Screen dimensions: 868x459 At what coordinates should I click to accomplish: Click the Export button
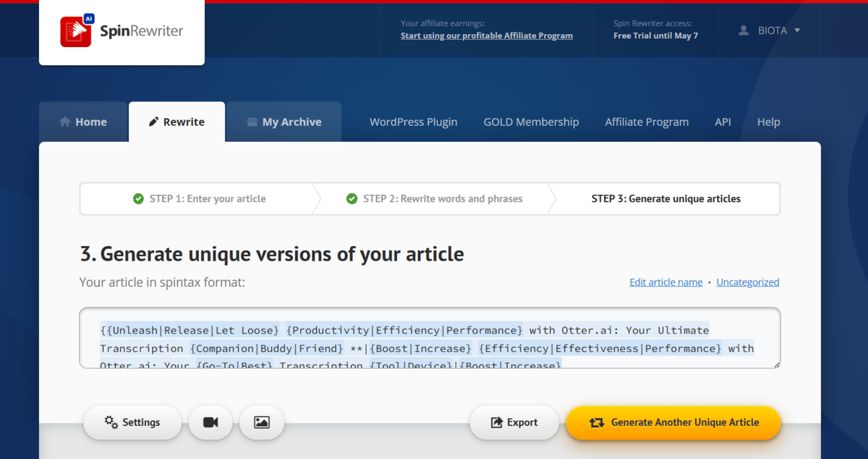pos(515,422)
